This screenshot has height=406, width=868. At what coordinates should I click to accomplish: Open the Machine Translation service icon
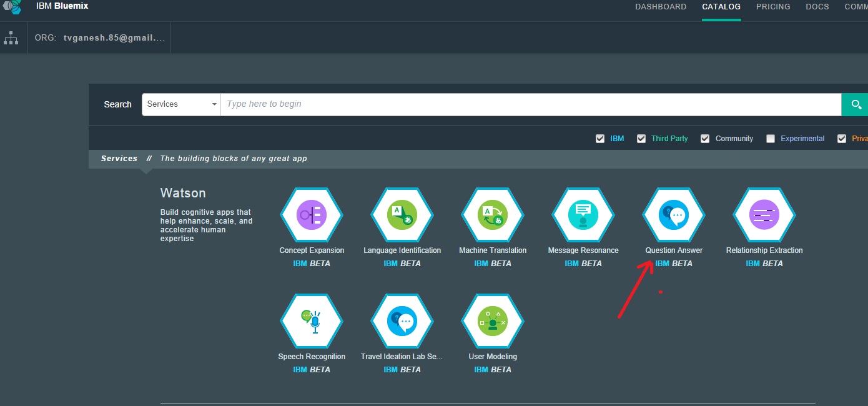point(492,215)
